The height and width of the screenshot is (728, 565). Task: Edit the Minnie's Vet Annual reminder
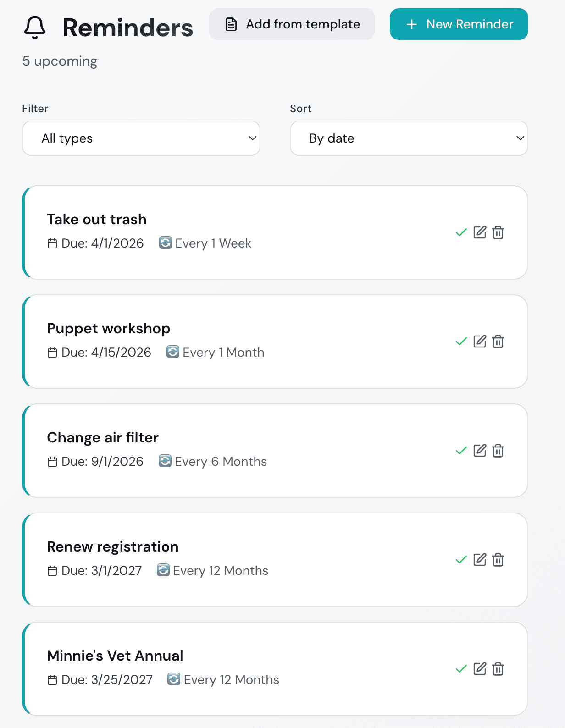(x=480, y=669)
